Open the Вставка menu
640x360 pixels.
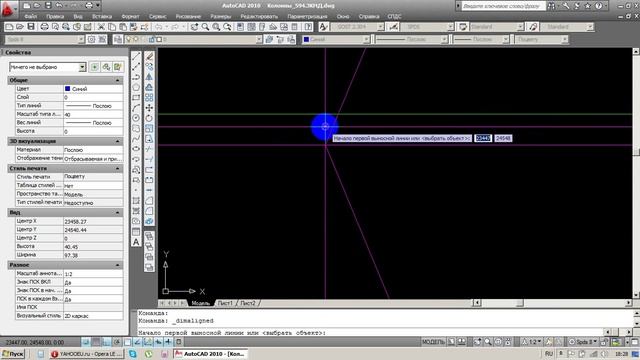point(102,16)
